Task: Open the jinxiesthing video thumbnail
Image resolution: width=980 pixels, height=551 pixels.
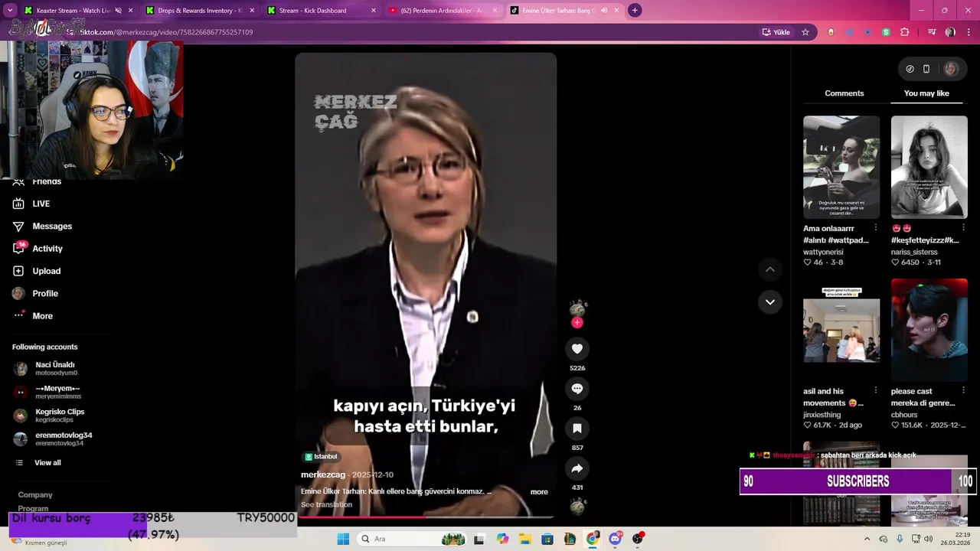Action: pos(841,330)
